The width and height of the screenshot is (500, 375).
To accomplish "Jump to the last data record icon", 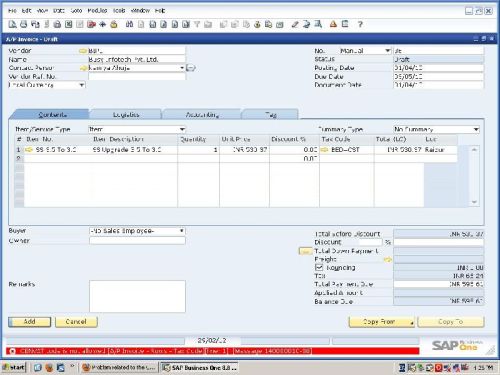I will point(186,24).
